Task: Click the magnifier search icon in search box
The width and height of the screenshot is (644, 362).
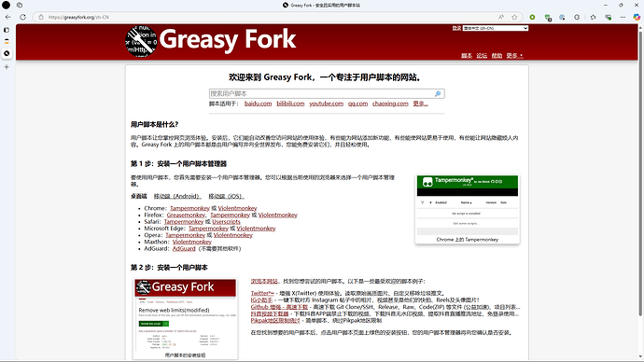Action: point(438,93)
